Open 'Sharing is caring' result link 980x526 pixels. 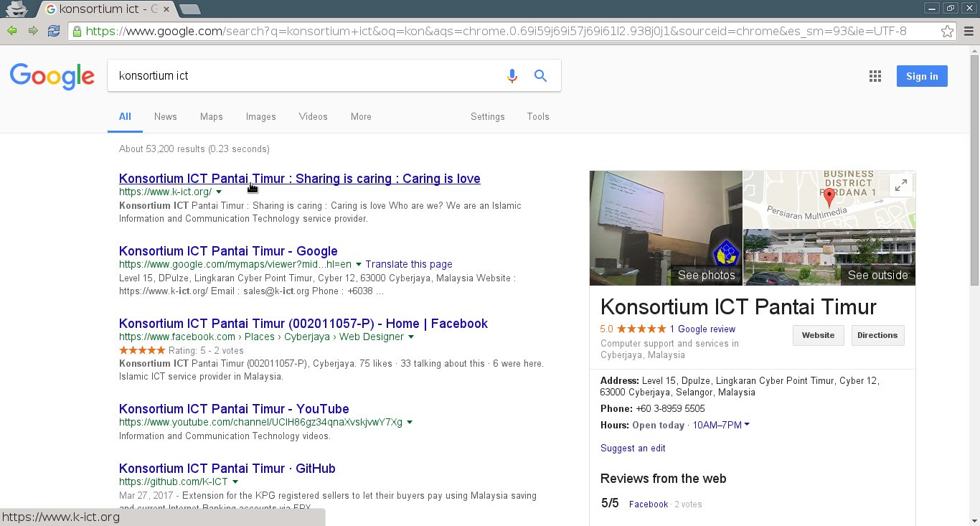[x=300, y=179]
